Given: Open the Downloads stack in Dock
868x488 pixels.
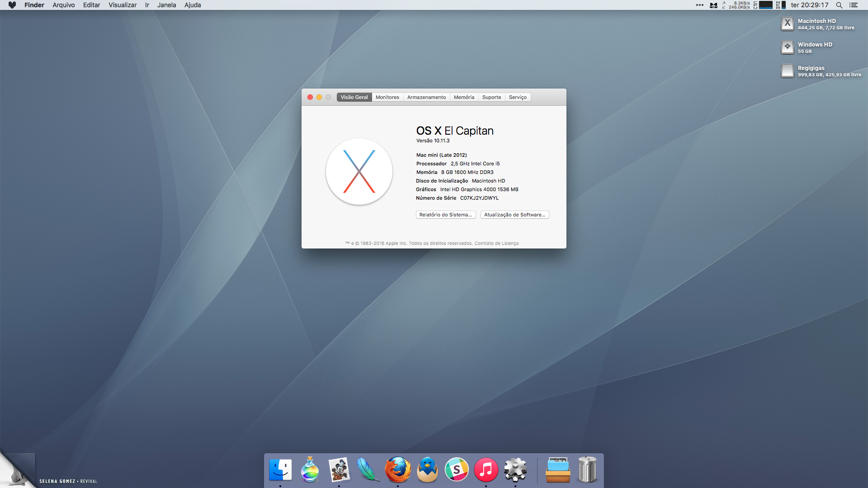Looking at the screenshot, I should click(x=558, y=470).
